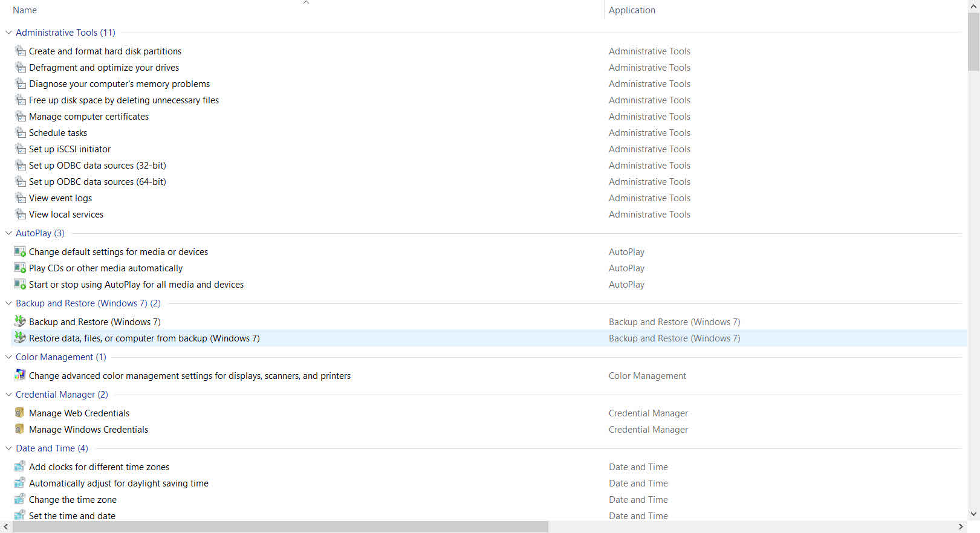Select Backup and Restore (Windows 7) (2) header
This screenshot has height=533, width=980.
coord(88,303)
